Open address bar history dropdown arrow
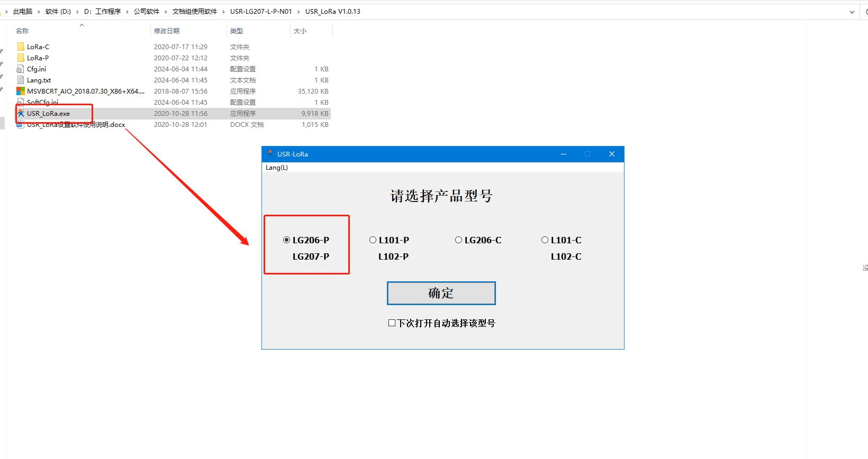Screen dimensions: 868x459 pyautogui.click(x=852, y=12)
